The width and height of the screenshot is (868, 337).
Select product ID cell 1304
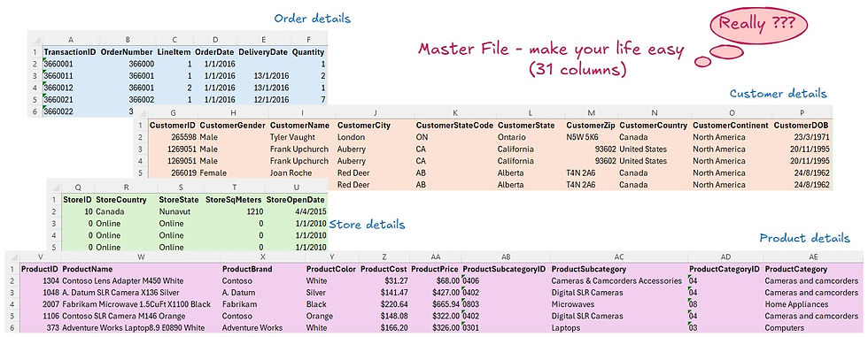40,280
